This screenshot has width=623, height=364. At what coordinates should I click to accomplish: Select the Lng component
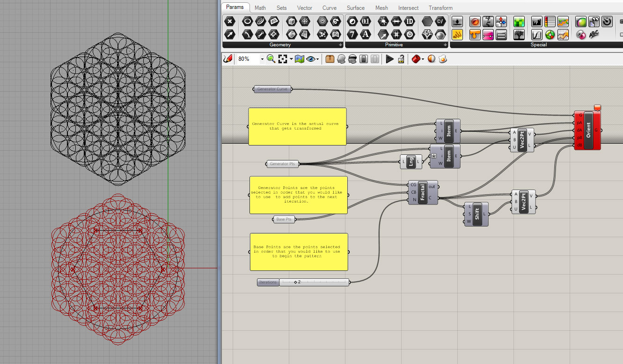pos(411,161)
